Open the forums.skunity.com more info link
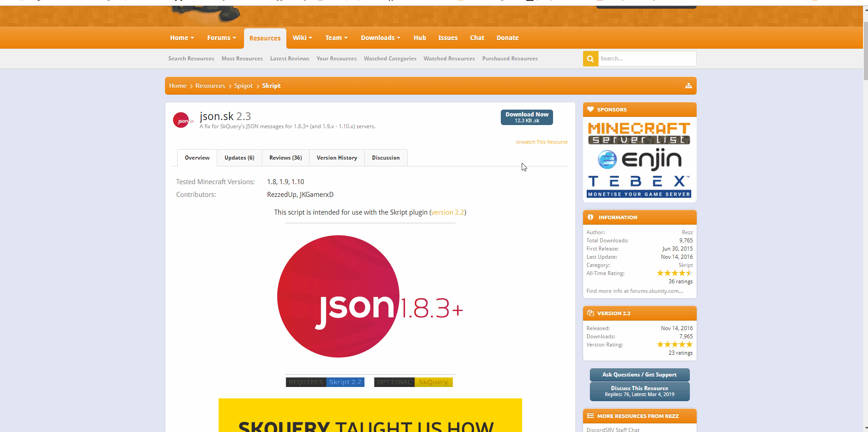 [634, 291]
